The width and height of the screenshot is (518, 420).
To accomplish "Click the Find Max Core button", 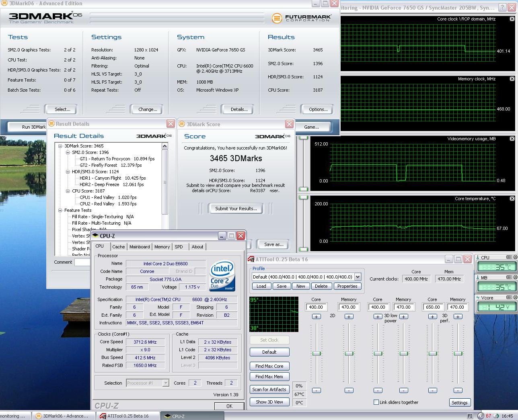I will coord(269,366).
